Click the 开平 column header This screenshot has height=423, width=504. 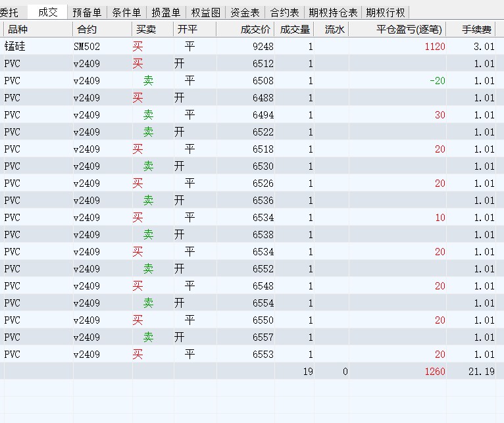coord(195,29)
